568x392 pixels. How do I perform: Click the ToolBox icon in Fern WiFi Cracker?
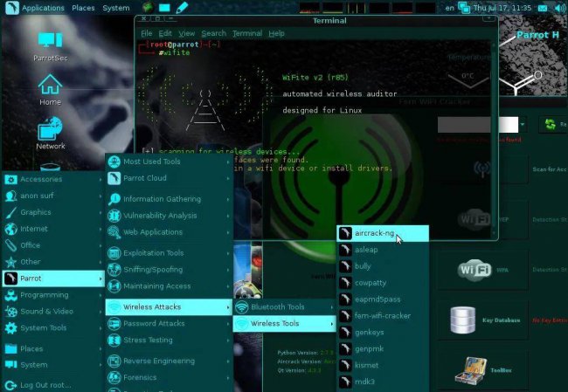[471, 370]
